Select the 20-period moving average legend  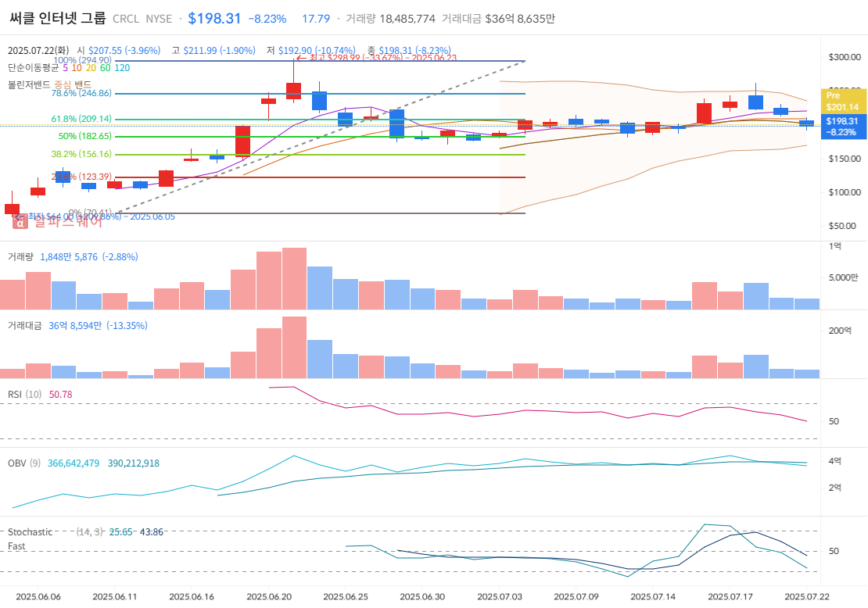(x=91, y=68)
